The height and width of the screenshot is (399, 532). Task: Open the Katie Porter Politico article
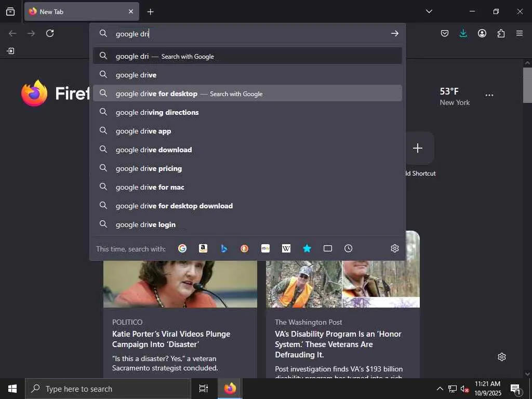click(171, 339)
